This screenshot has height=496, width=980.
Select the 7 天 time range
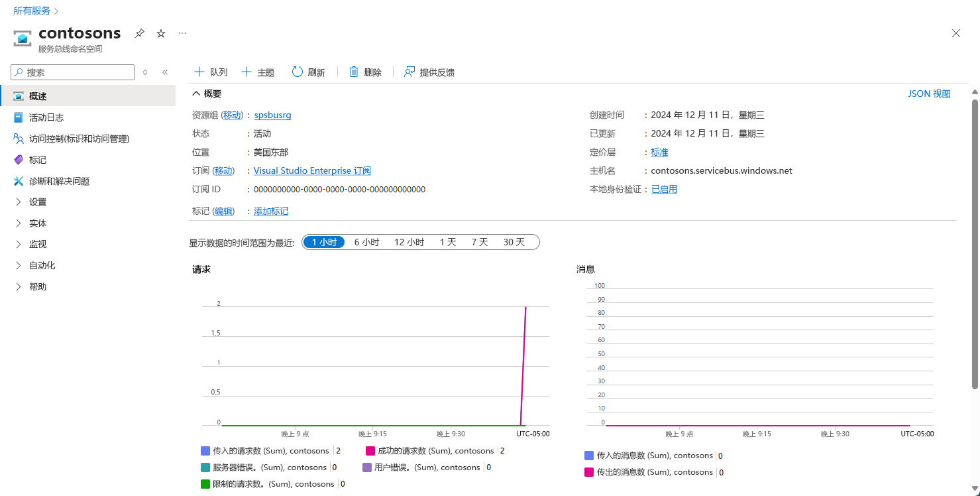coord(480,242)
